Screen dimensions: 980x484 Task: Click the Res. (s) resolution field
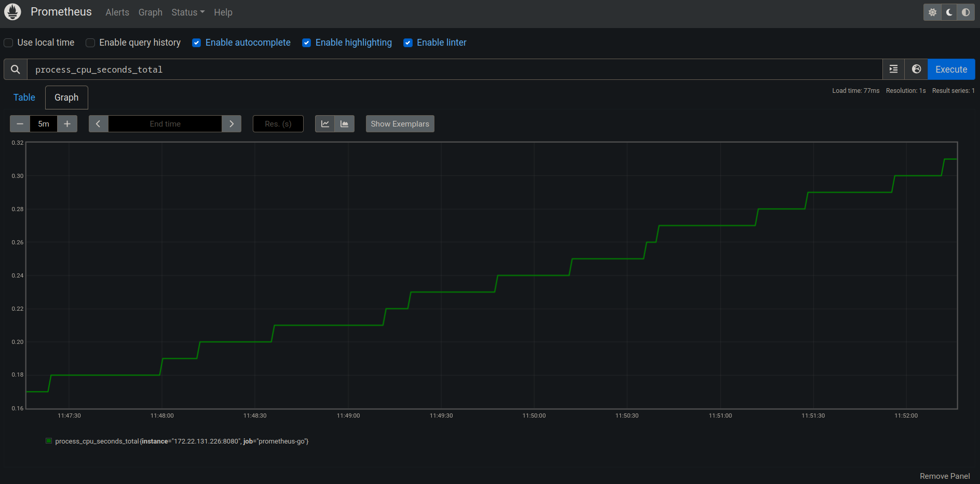(278, 124)
